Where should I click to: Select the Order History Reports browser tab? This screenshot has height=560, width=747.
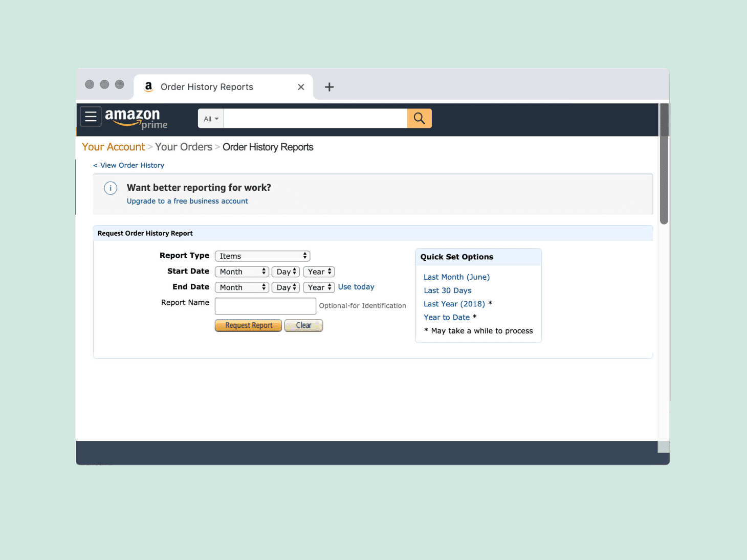click(x=207, y=87)
